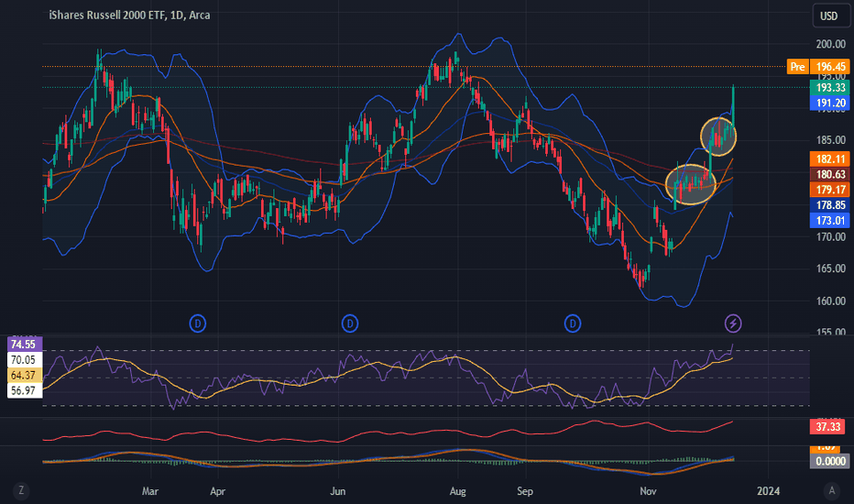Viewport: 854px width, 504px height.
Task: Click the iShares Russell 2000 ETF title
Action: [x=129, y=15]
